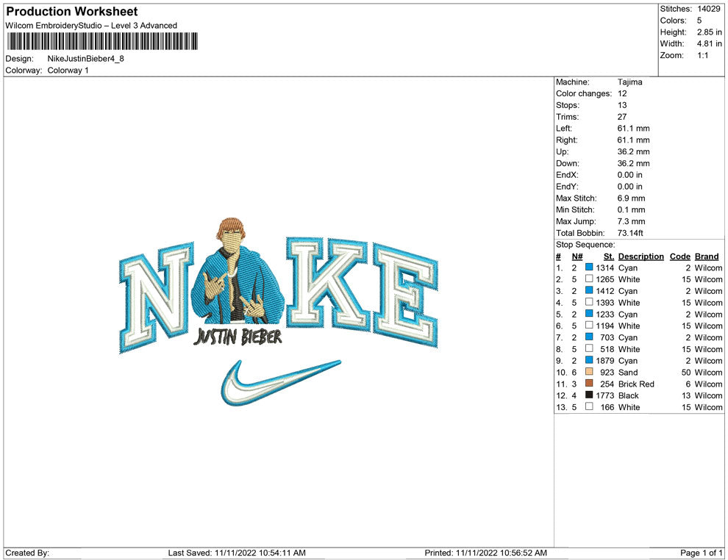Click the colors count "5"
The height and width of the screenshot is (560, 728).
[699, 21]
